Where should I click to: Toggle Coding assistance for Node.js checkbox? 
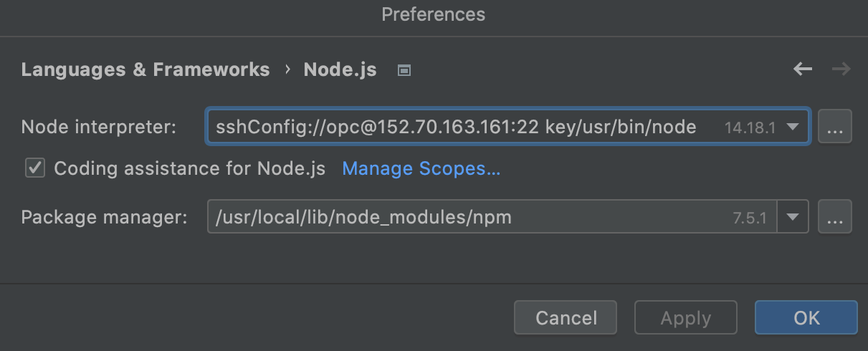[x=34, y=168]
